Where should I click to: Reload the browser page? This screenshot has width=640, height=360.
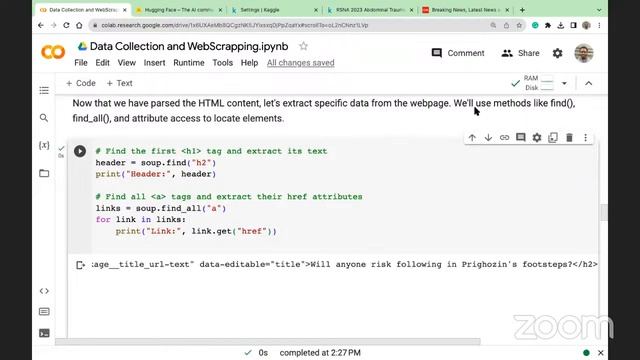(x=66, y=25)
